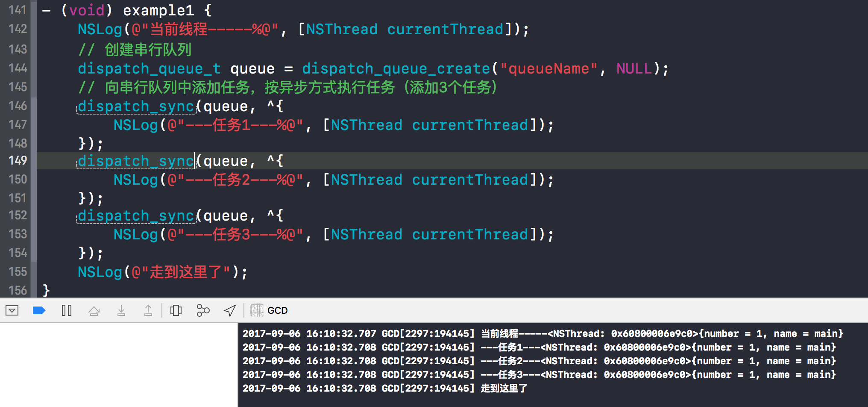Click NSLog printing 任务2
The height and width of the screenshot is (407, 868).
point(136,180)
